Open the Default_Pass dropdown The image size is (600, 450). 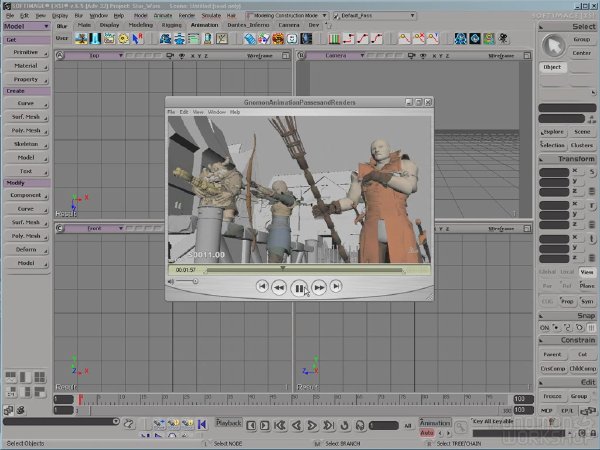coord(374,16)
